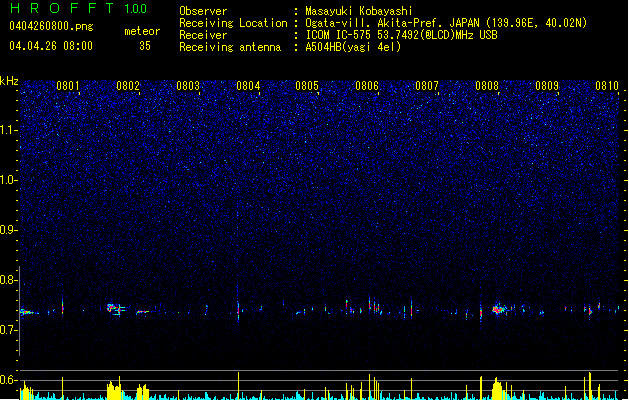
Task: Click the date stamp 04.04.26 08:00
Action: click(x=51, y=46)
